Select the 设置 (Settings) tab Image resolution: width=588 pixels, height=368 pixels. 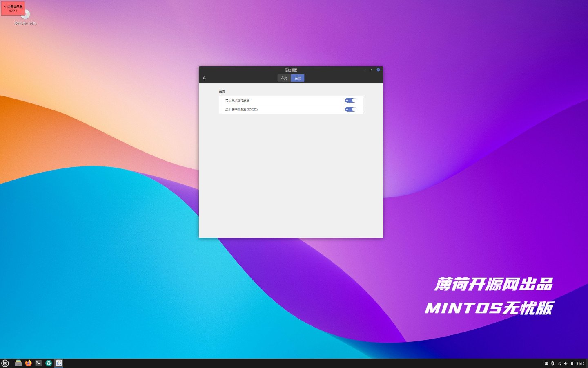[x=298, y=78]
